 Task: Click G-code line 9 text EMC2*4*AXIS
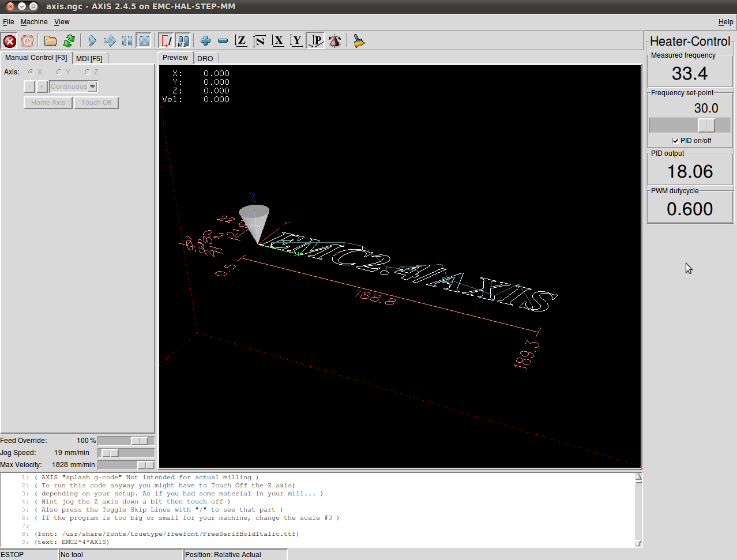[72, 542]
